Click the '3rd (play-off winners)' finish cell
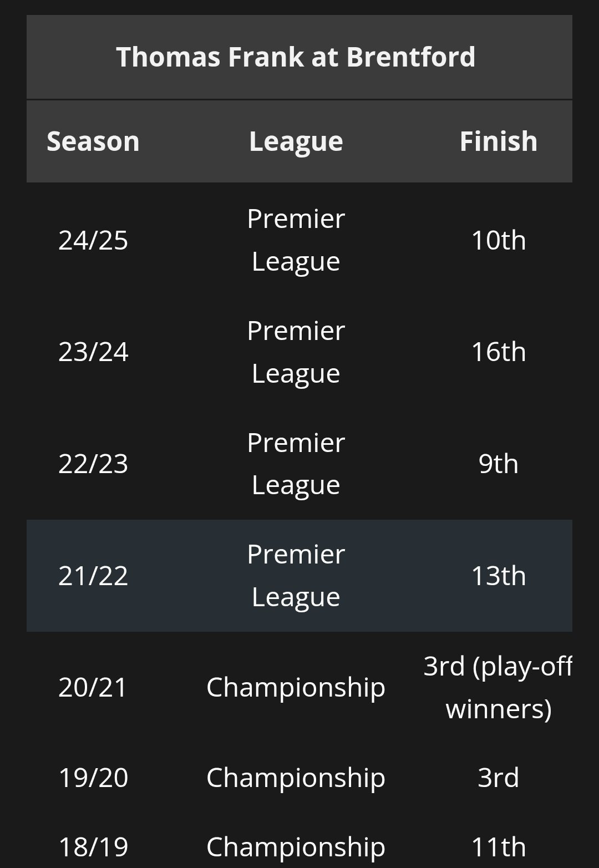The image size is (599, 868). point(498,687)
